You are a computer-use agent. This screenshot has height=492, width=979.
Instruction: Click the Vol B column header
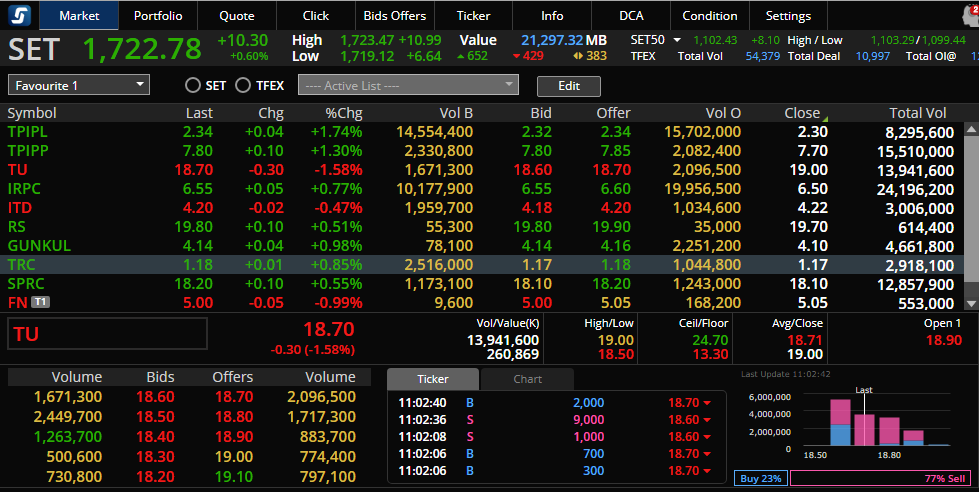[x=456, y=113]
